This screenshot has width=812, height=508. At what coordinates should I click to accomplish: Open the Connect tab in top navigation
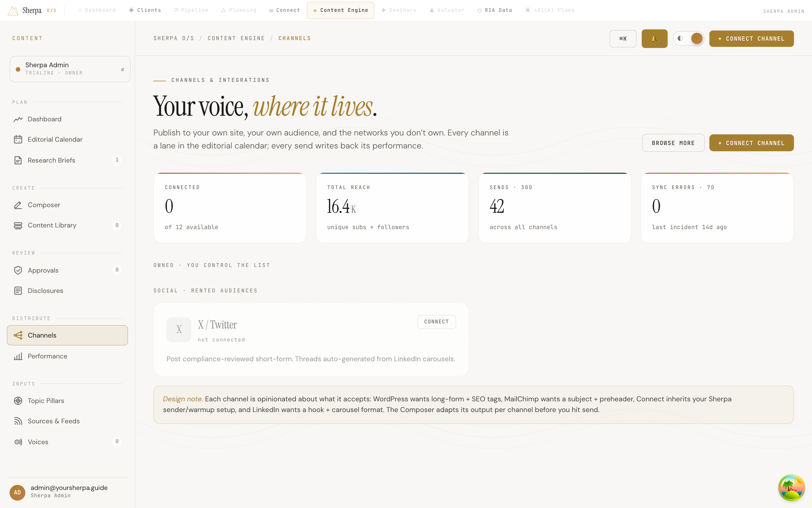[x=284, y=10]
